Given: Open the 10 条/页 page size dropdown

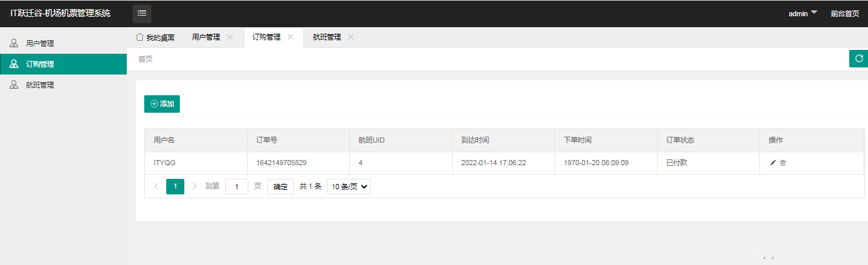Looking at the screenshot, I should click(349, 187).
